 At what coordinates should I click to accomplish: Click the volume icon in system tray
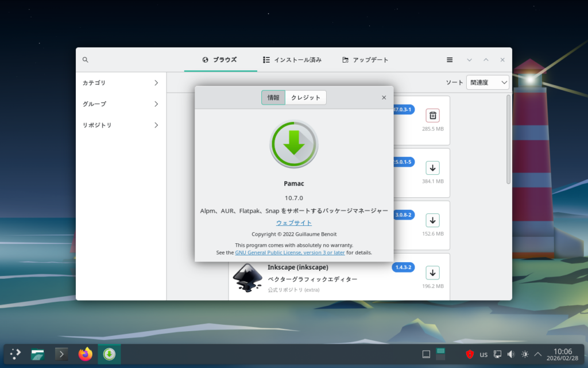511,354
